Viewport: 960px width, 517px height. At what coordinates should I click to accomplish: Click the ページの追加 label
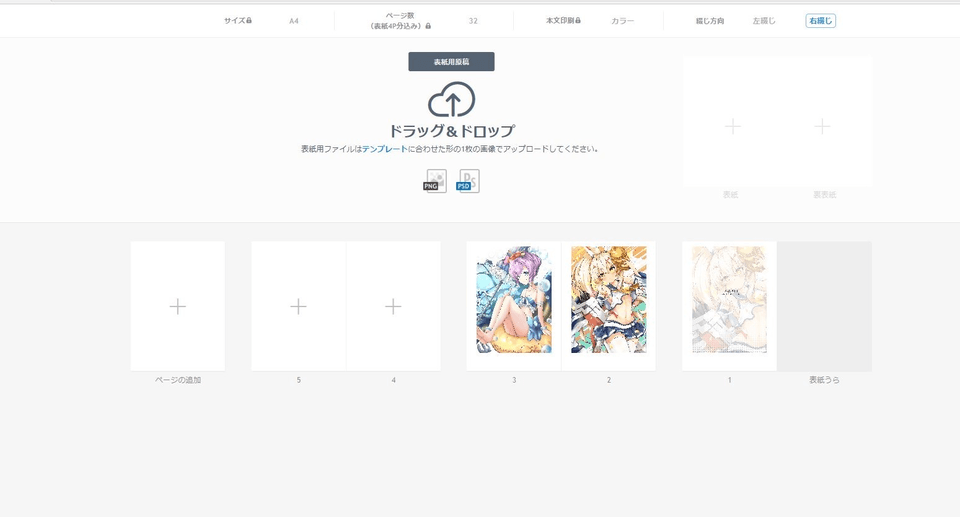point(178,380)
